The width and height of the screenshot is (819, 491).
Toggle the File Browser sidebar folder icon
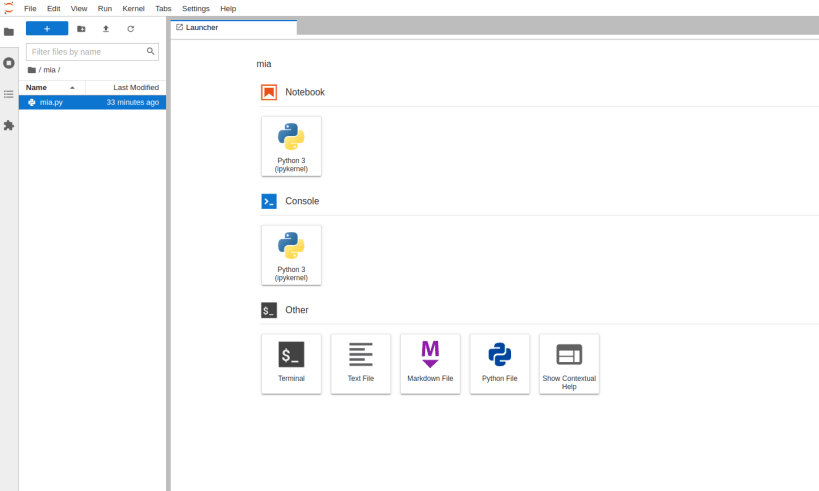(9, 32)
